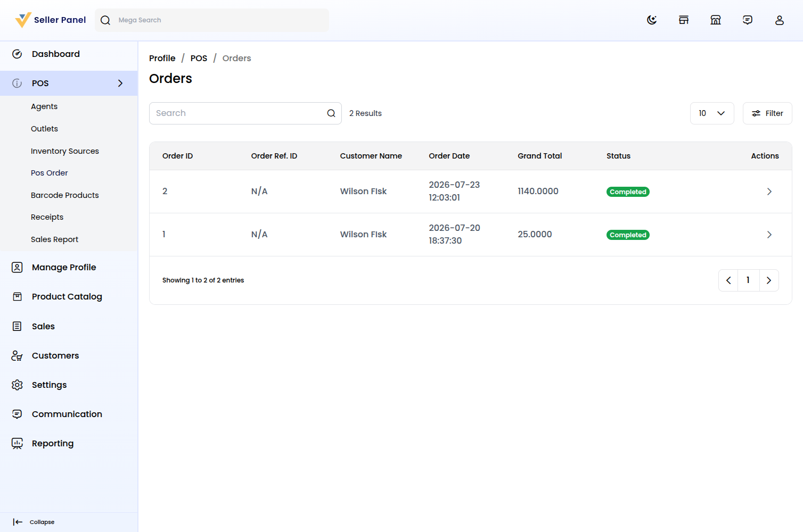Click the Mega Search magnifier icon

point(105,20)
